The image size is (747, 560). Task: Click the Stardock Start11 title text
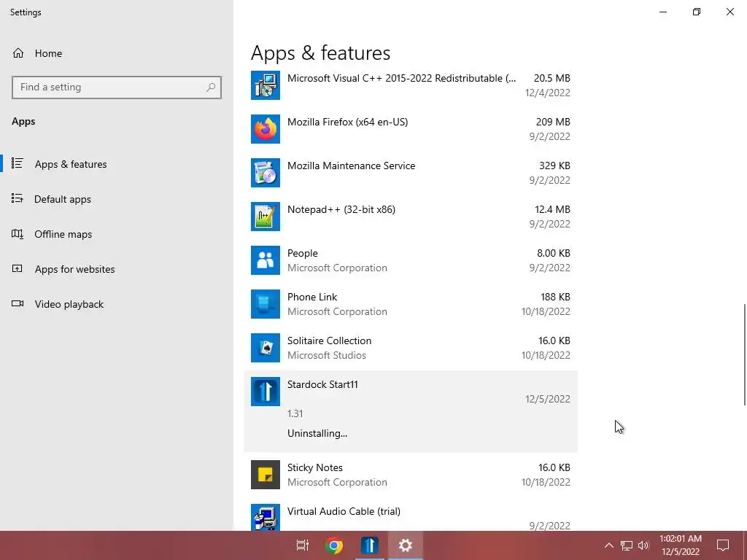(x=322, y=384)
